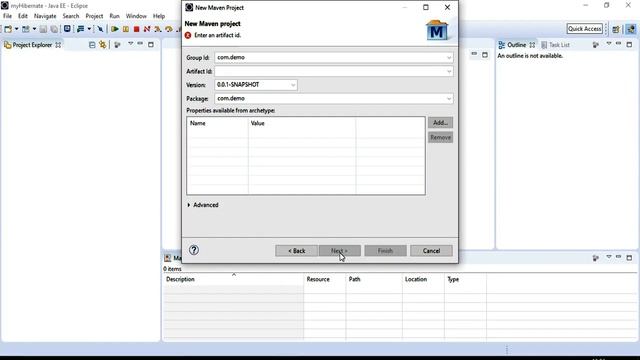The image size is (640, 360).
Task: Click the Skip All Breakpoints icon
Action: pos(100,29)
